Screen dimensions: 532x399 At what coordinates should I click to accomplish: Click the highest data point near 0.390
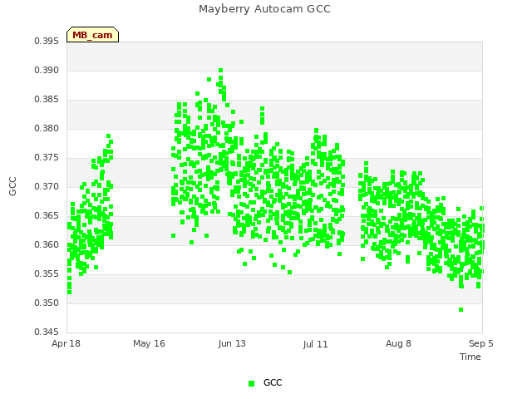point(220,71)
